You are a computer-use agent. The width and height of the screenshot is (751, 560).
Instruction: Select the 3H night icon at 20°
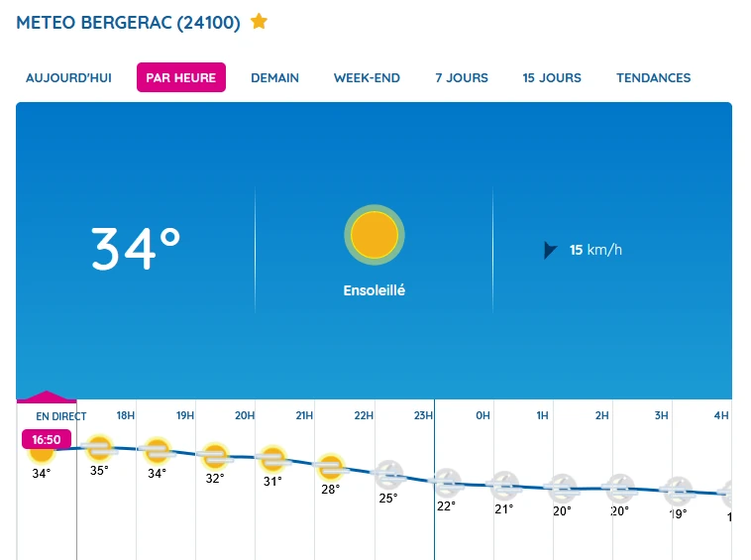620,489
